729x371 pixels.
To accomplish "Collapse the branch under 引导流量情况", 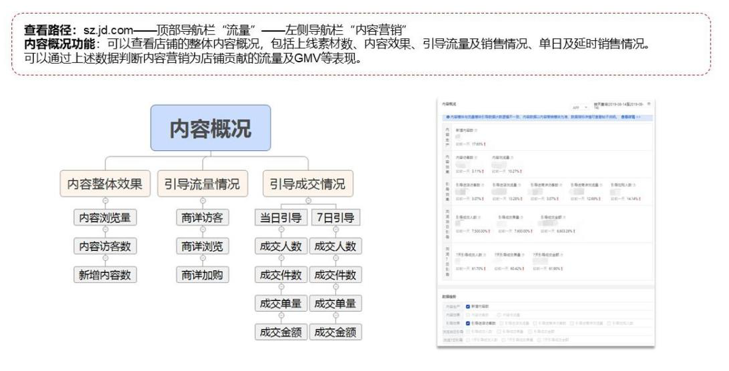I will pos(203,201).
